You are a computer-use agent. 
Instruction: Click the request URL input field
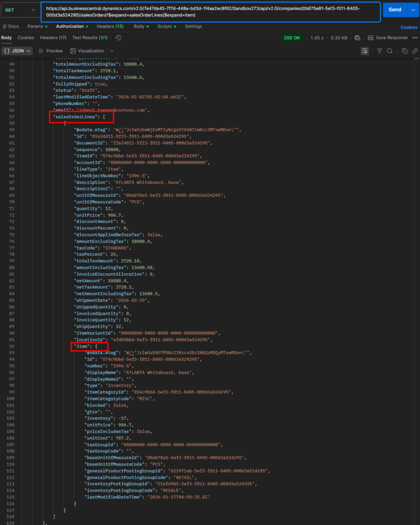(x=210, y=12)
